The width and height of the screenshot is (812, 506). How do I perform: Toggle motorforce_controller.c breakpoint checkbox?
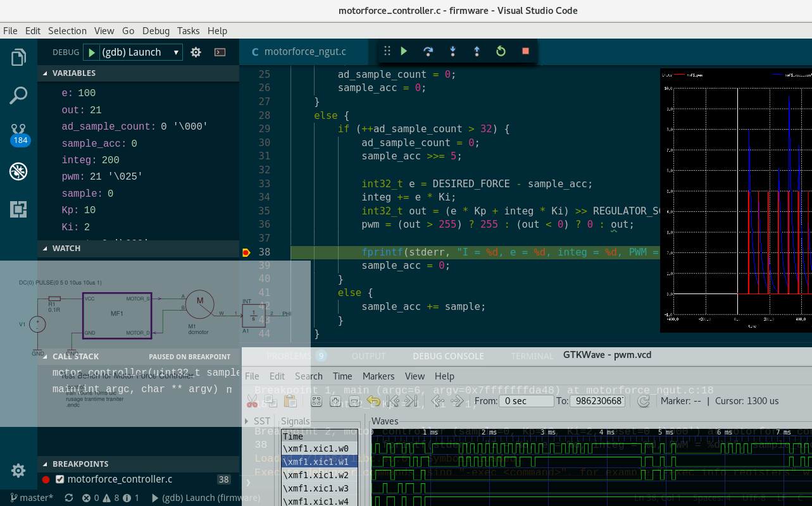[x=60, y=479]
